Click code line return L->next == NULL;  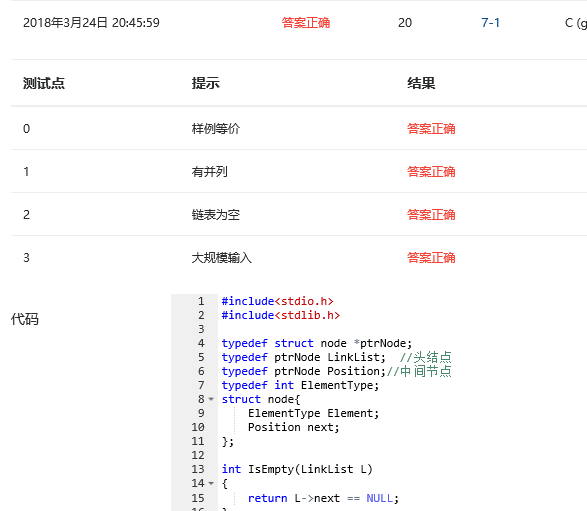[323, 498]
